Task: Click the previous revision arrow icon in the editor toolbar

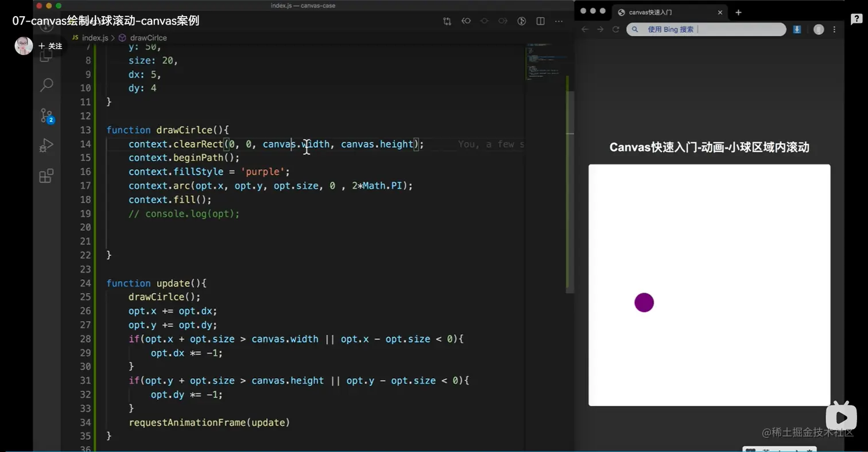Action: [x=466, y=21]
